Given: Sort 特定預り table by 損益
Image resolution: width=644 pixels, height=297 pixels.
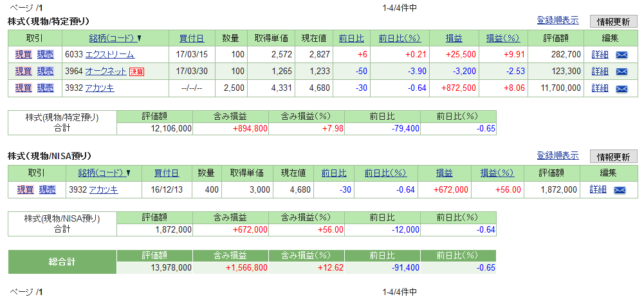Looking at the screenshot, I should pos(454,38).
